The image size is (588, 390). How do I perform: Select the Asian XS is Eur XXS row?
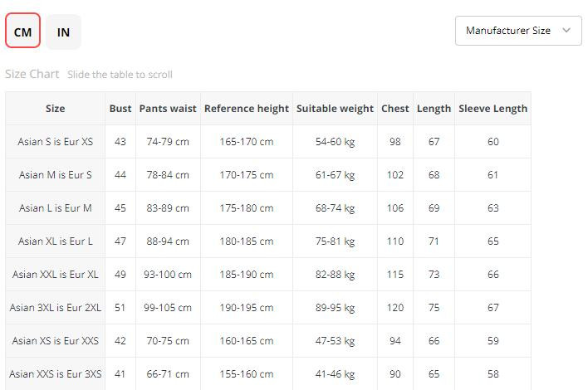(56, 341)
